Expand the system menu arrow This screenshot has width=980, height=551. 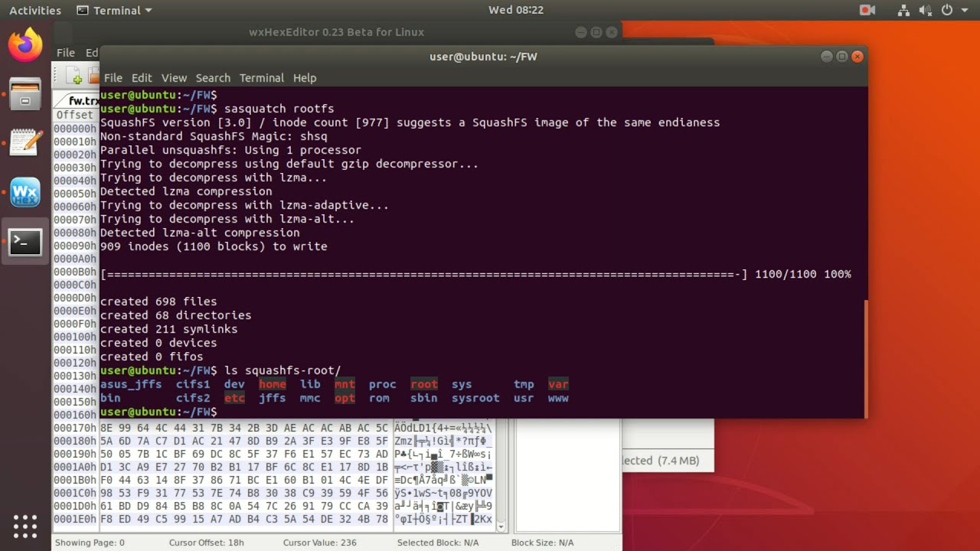pos(964,11)
